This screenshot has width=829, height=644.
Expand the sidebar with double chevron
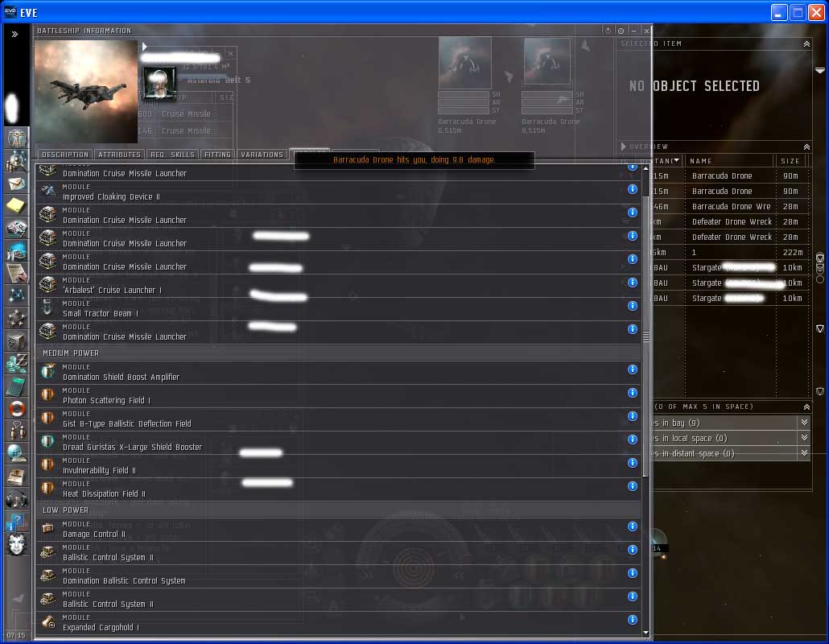click(x=14, y=35)
